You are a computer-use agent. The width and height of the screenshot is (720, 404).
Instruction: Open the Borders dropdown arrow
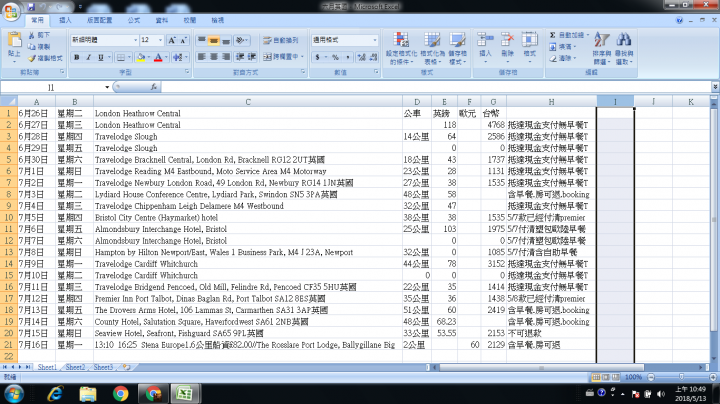130,57
